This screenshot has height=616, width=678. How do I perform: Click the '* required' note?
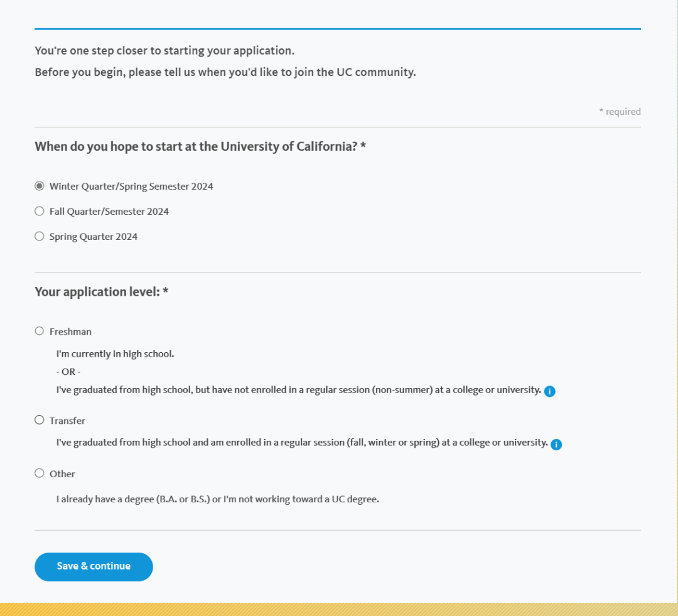[620, 112]
